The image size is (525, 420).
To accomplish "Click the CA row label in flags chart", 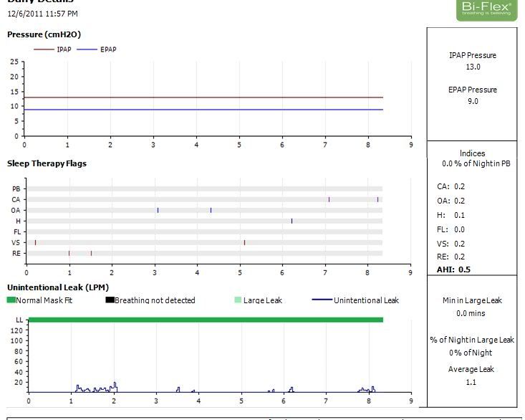I will point(16,200).
